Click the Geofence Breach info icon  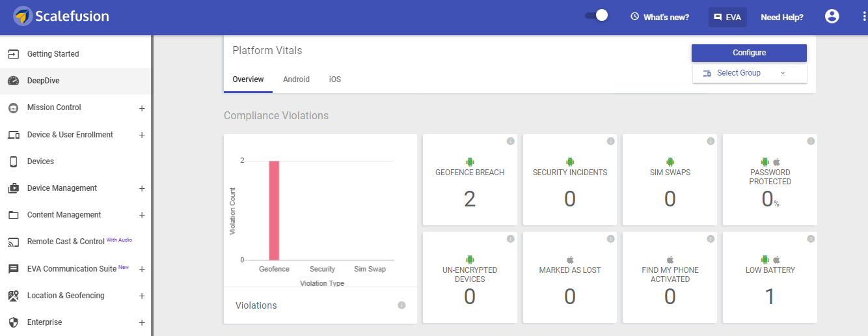pyautogui.click(x=510, y=141)
